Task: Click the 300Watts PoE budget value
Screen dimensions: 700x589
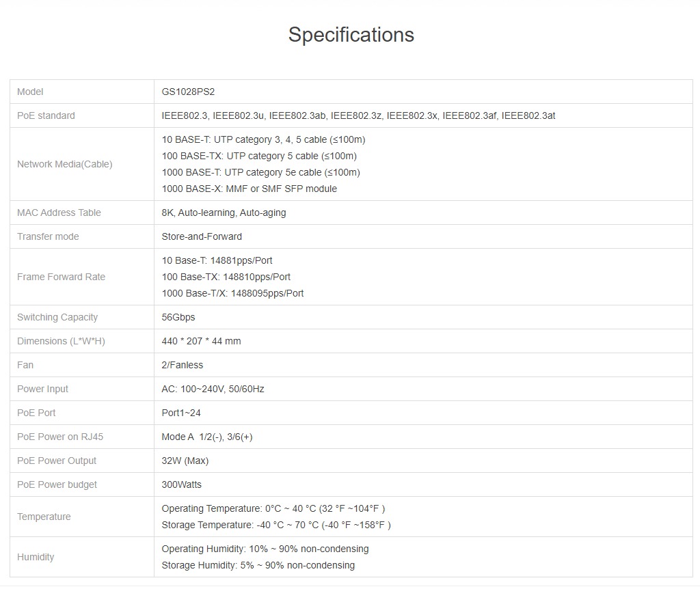Action: point(181,484)
